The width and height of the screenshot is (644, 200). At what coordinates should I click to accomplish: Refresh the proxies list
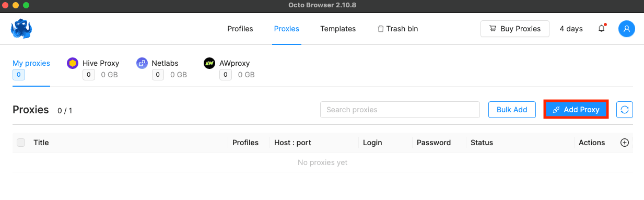(x=625, y=110)
